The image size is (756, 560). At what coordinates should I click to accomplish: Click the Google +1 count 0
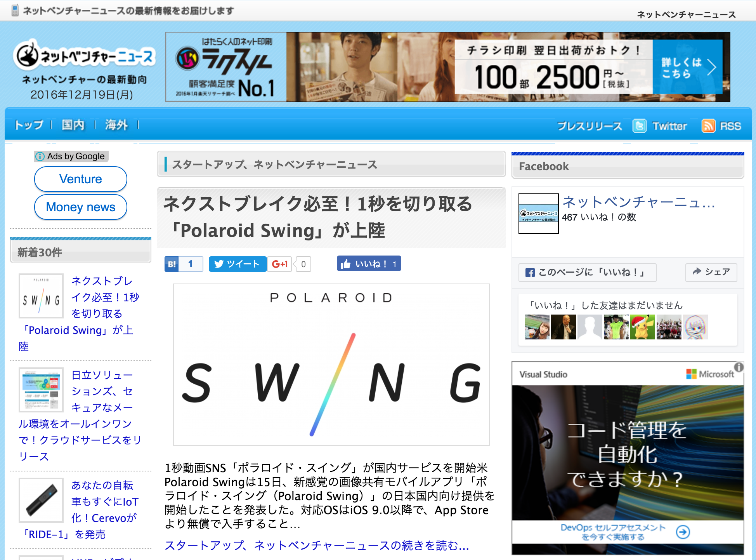click(x=303, y=264)
